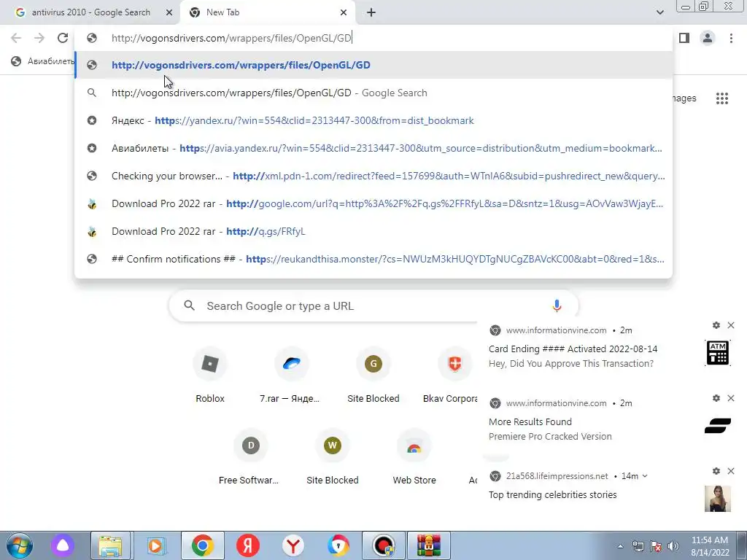Open Windows Explorer from the taskbar
This screenshot has width=747, height=560.
click(110, 545)
